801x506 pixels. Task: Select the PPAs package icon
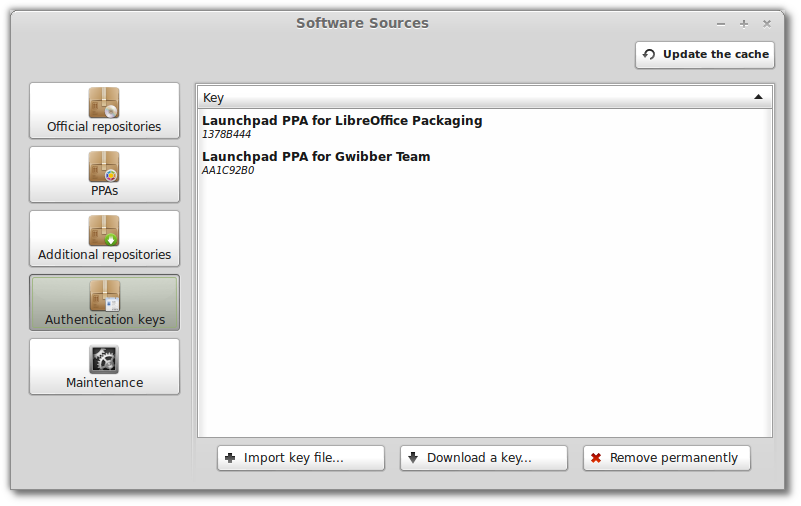point(104,167)
